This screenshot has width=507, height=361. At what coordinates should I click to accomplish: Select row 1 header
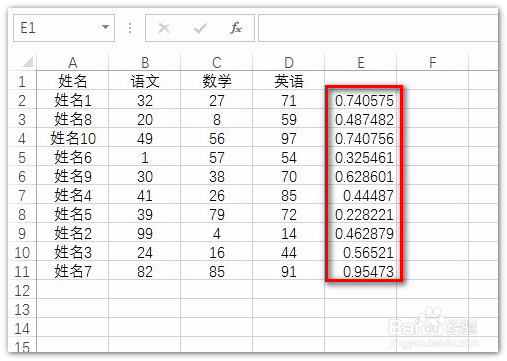pyautogui.click(x=22, y=81)
